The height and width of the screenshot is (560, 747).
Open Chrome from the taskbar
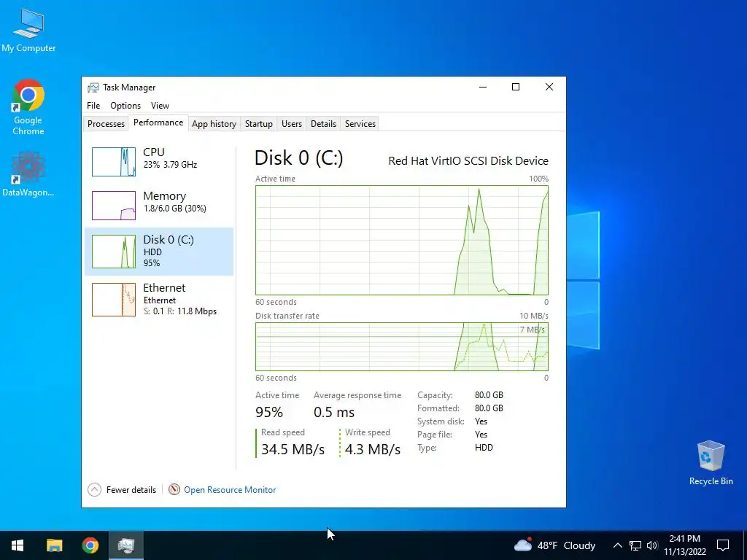coord(90,545)
